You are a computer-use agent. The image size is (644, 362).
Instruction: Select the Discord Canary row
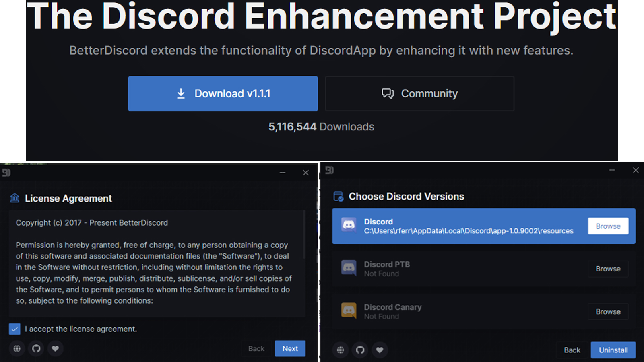[x=484, y=311]
